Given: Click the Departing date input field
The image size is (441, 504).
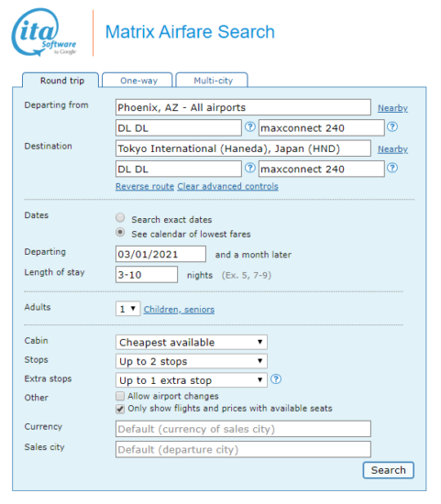Looking at the screenshot, I should 160,254.
